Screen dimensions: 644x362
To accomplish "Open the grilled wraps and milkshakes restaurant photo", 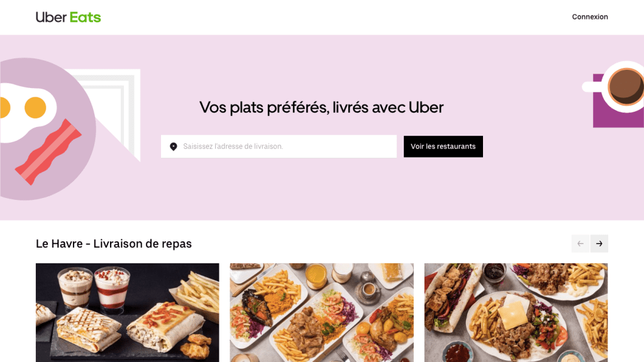I will (127, 313).
